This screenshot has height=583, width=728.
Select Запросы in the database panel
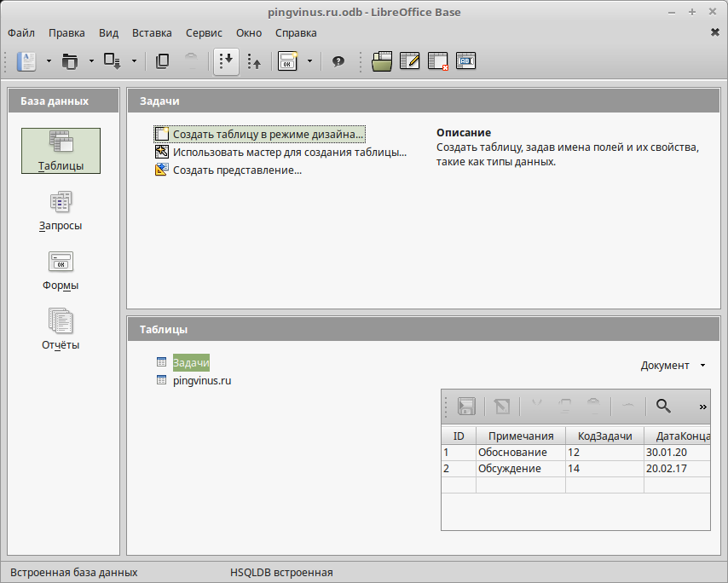click(61, 211)
